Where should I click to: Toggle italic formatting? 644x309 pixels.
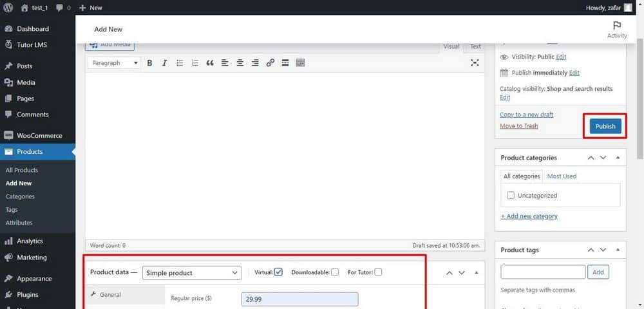click(165, 63)
